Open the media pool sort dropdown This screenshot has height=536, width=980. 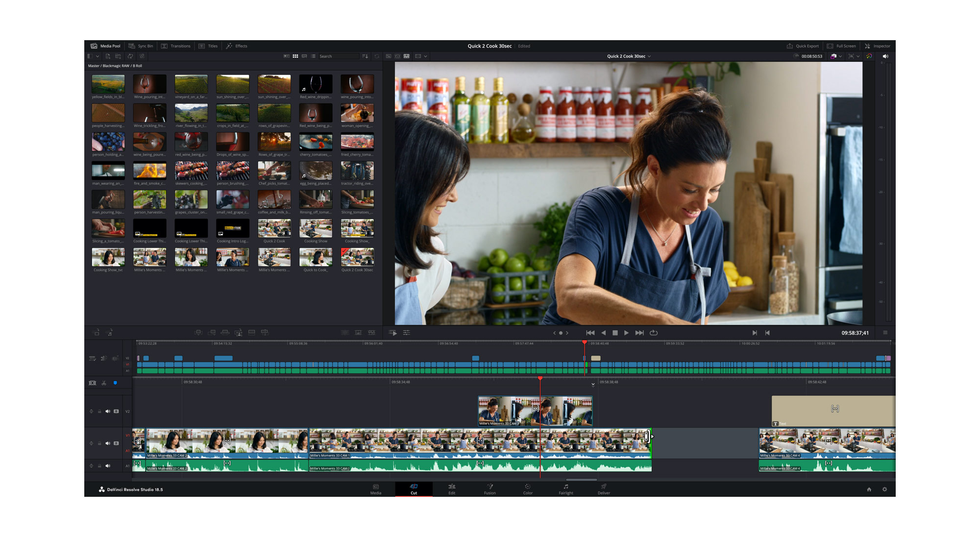point(365,56)
